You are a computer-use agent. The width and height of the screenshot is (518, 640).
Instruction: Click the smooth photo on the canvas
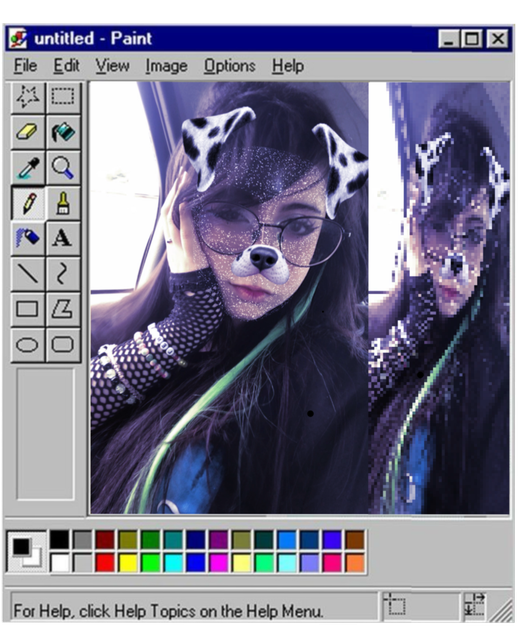coord(229,298)
